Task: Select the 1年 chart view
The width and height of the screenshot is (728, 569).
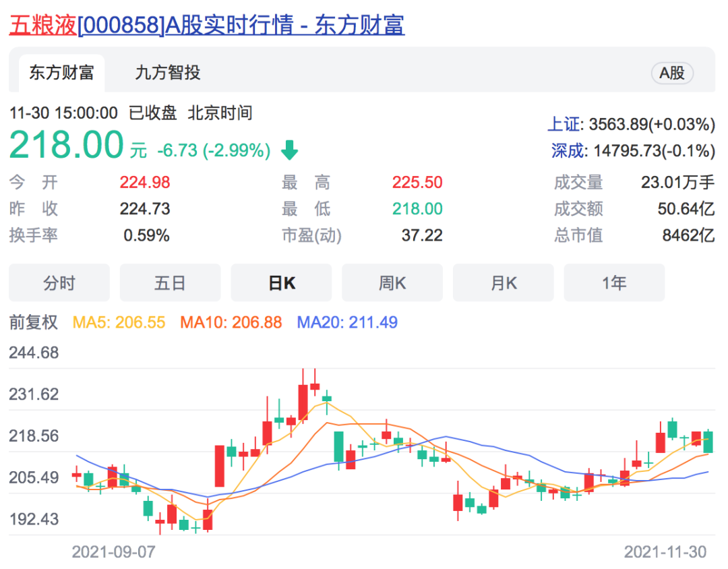Action: 614,283
